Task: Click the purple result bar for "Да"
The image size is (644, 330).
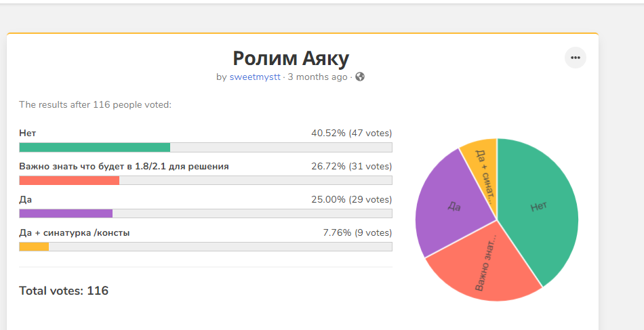Action: point(66,213)
